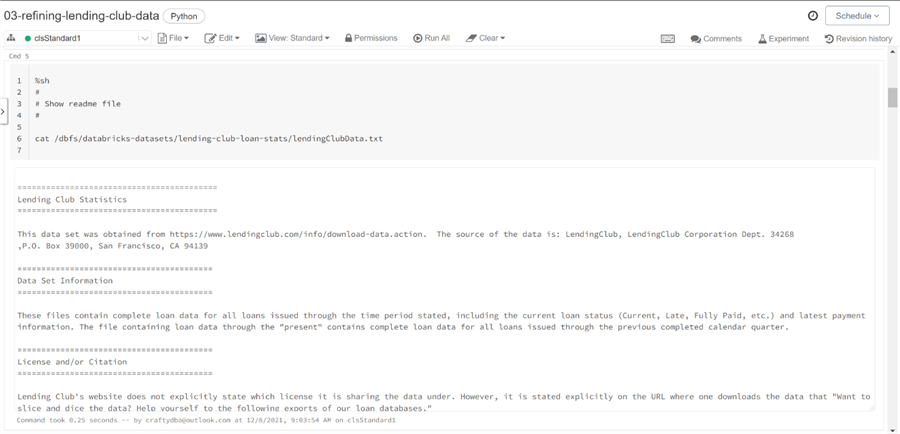900x434 pixels.
Task: Click the '# Show readme file' comment
Action: point(77,104)
